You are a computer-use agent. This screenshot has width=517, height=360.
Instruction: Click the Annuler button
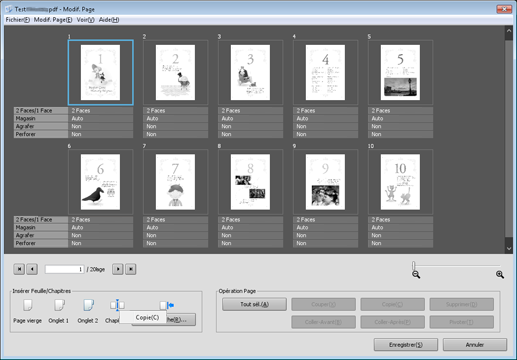pyautogui.click(x=475, y=345)
